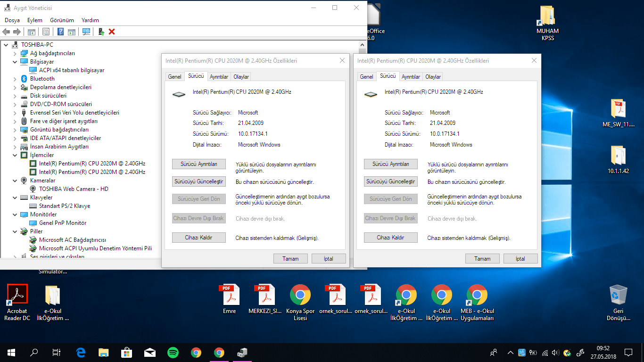Open Microsoft Store from the taskbar

(127, 352)
